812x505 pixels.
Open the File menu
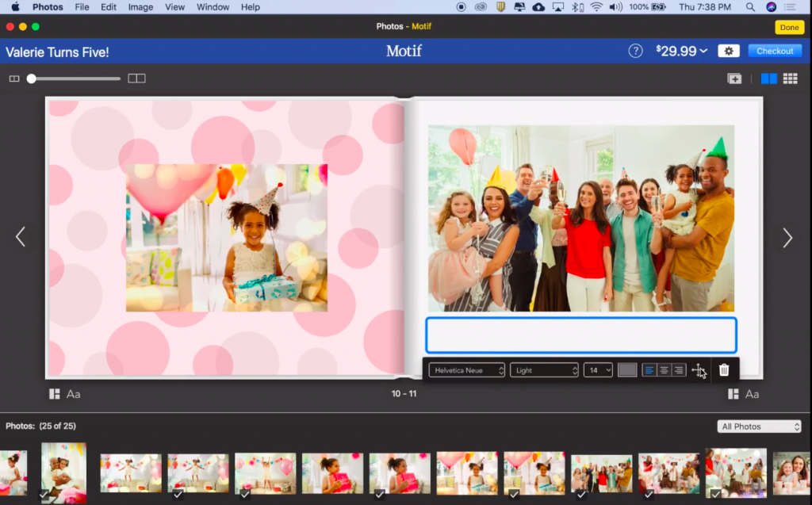[x=82, y=7]
